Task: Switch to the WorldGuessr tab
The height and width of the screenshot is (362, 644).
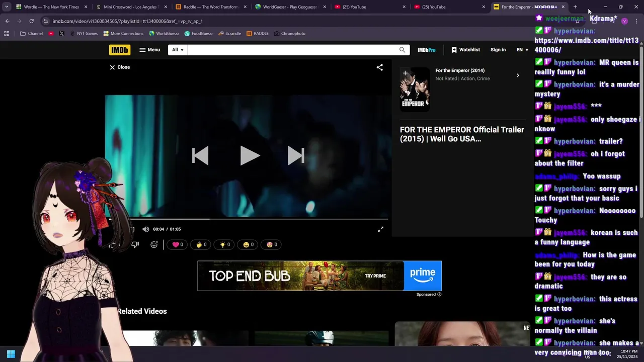Action: coord(290,7)
